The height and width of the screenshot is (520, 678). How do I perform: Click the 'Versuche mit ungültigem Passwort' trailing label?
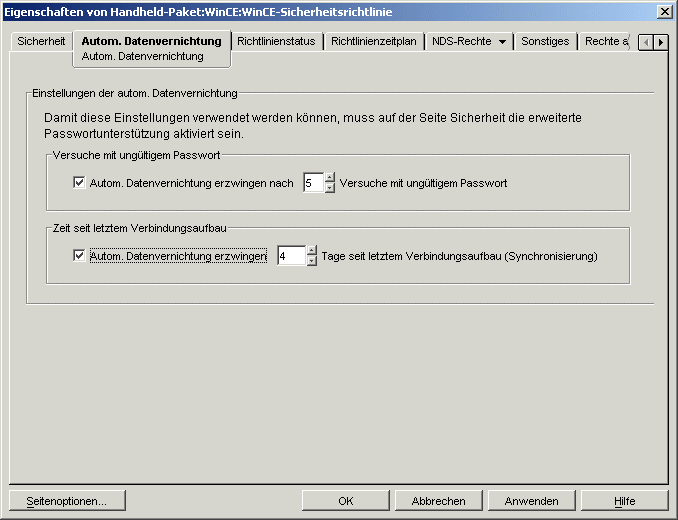[x=423, y=183]
